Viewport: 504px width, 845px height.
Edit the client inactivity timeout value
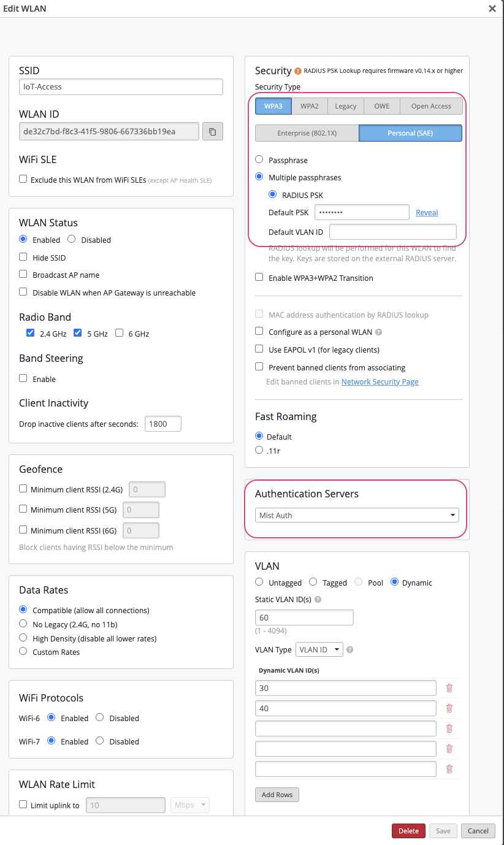pyautogui.click(x=162, y=423)
